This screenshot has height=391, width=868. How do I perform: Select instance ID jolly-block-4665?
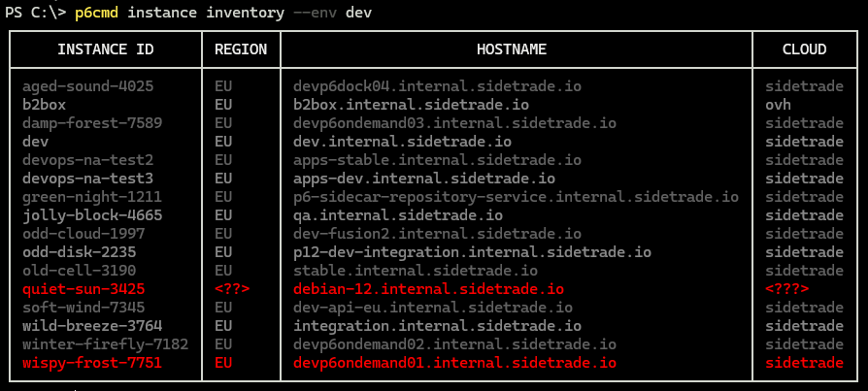coord(92,215)
